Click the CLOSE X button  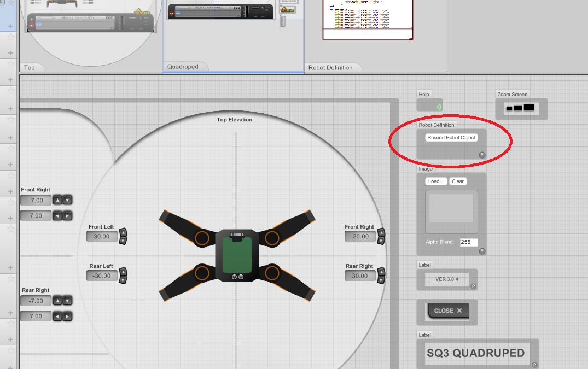[x=448, y=311]
